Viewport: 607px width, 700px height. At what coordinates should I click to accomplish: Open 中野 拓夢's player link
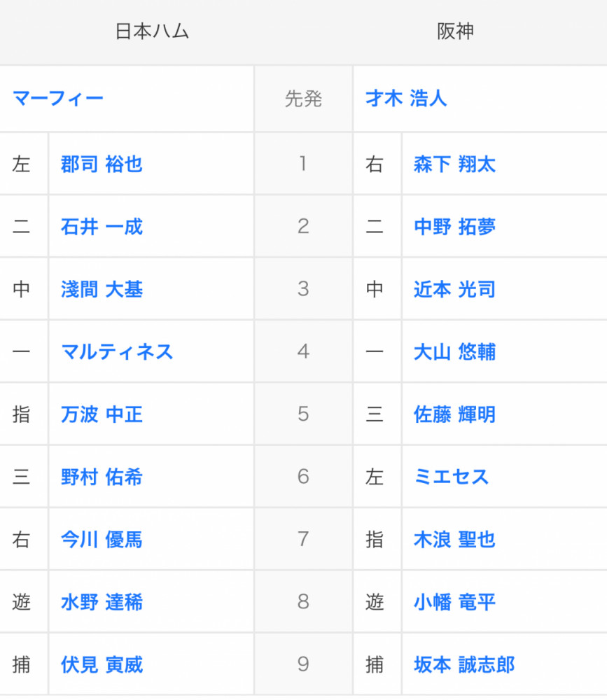[x=455, y=227]
